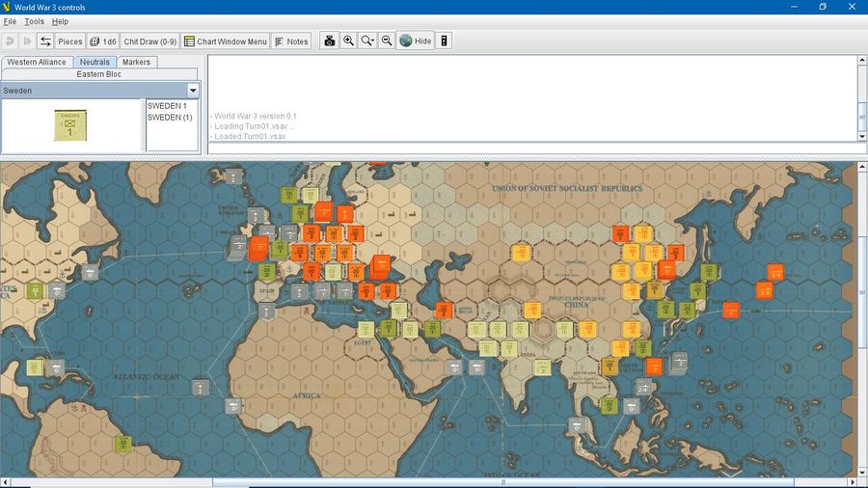Select the lone yellow counter west of Mongolia
Screen dimensions: 868x488
tap(521, 253)
